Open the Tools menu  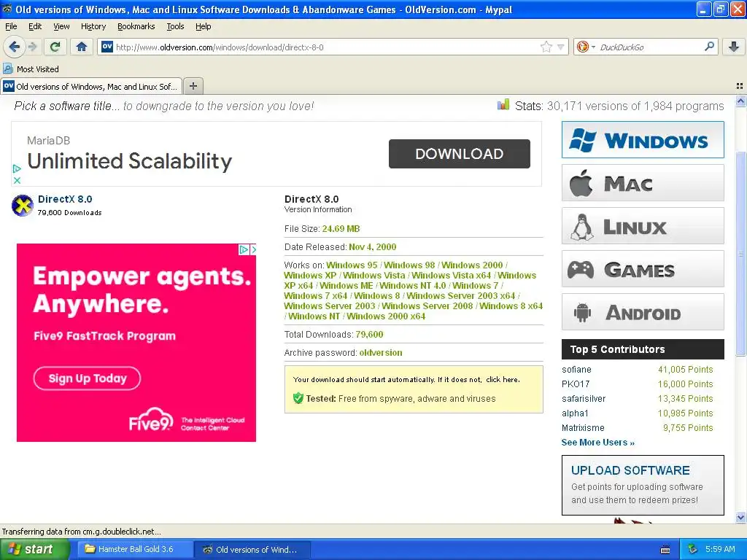(175, 26)
